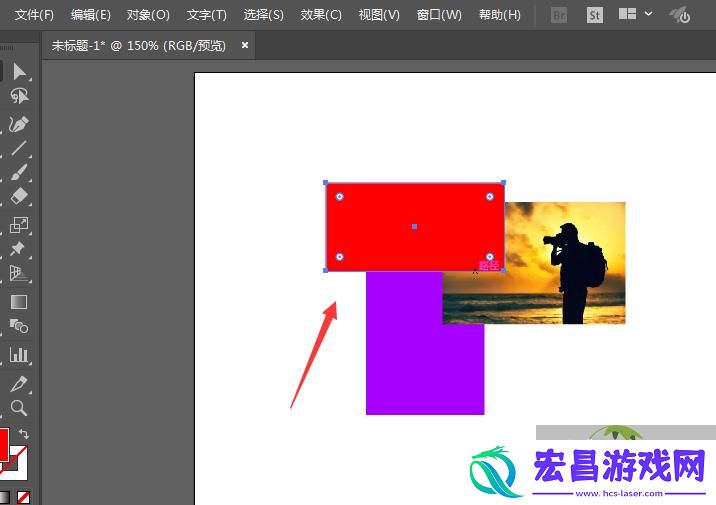The width and height of the screenshot is (716, 505).
Task: Click the GPU performance rocket icon
Action: (x=679, y=15)
